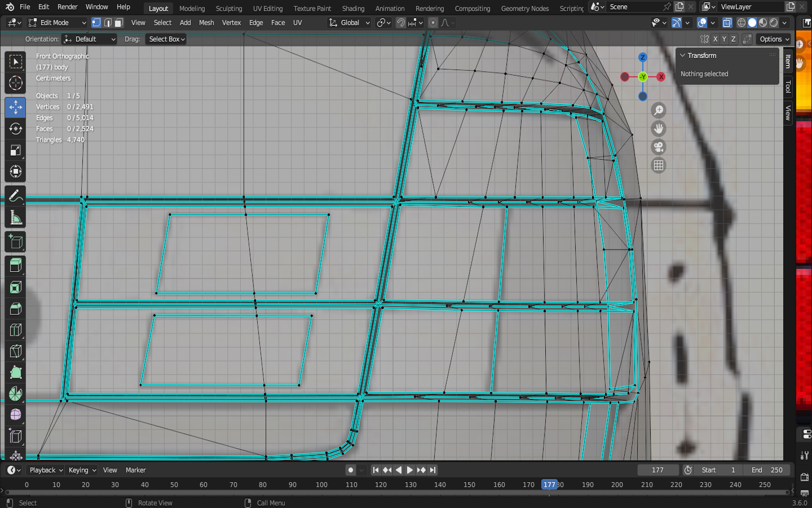Choose the Measure ruler tool
Viewport: 812px width, 508px height.
15,218
